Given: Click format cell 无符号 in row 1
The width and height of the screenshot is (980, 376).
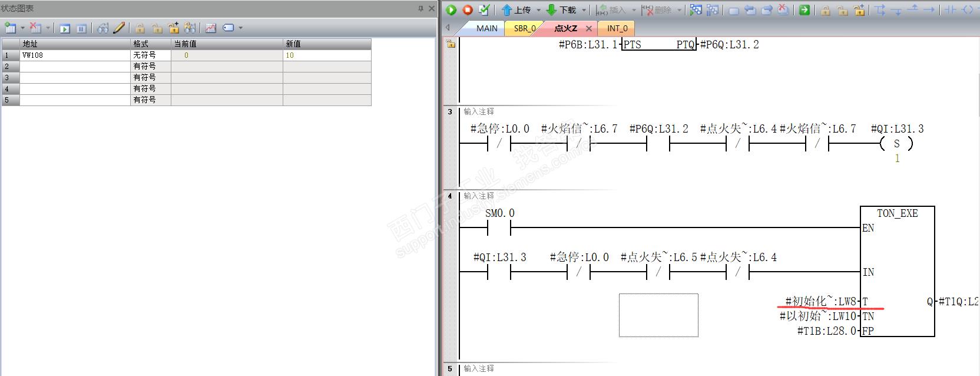Looking at the screenshot, I should 151,55.
